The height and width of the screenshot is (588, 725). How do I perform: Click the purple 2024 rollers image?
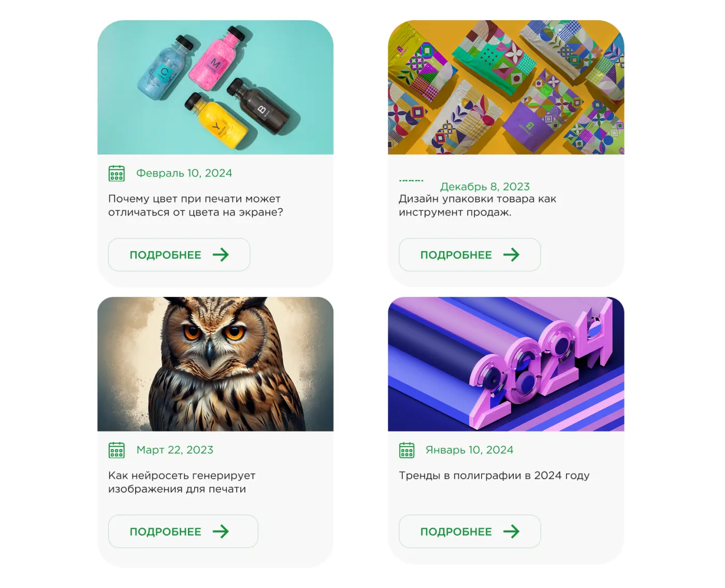point(506,364)
